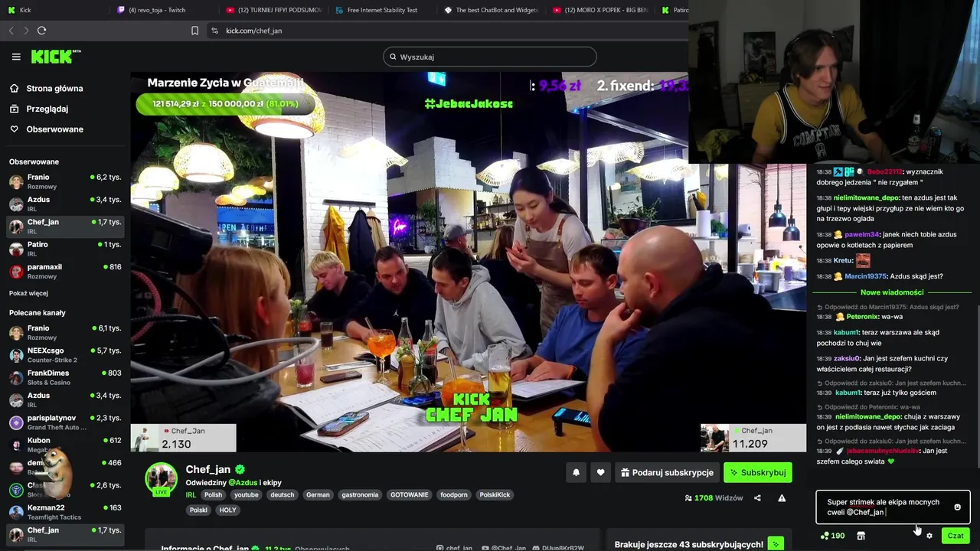Open followed channel Patiro
This screenshot has height=551, width=980.
65,249
